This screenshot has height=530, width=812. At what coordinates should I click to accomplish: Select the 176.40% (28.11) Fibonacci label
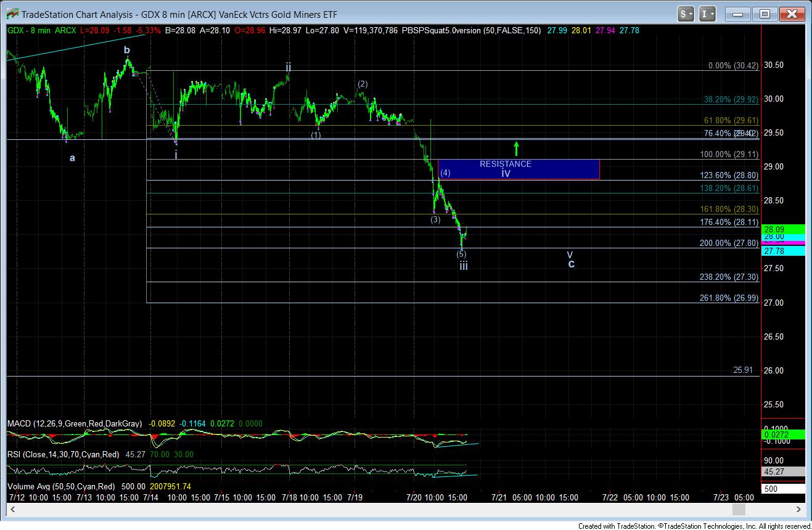(729, 222)
